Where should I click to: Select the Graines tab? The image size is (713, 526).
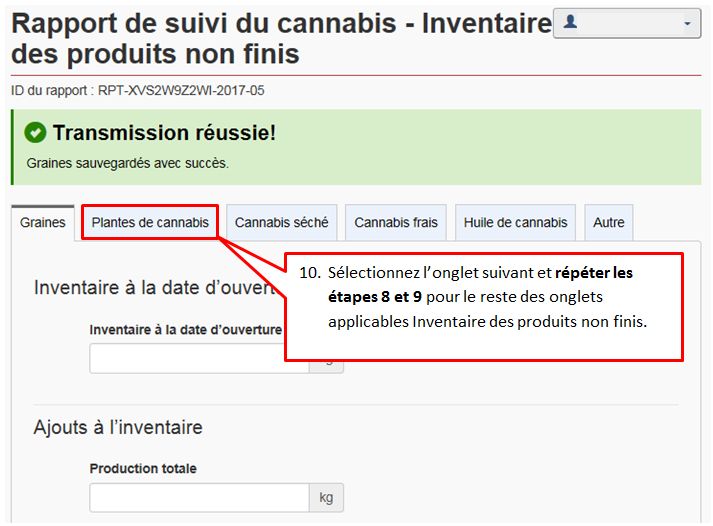(43, 223)
